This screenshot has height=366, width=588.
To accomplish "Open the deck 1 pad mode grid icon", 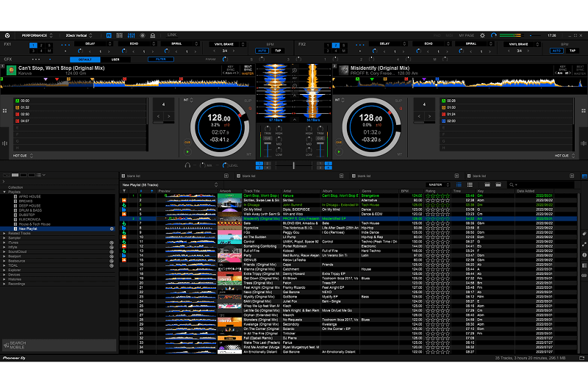I will [4, 111].
